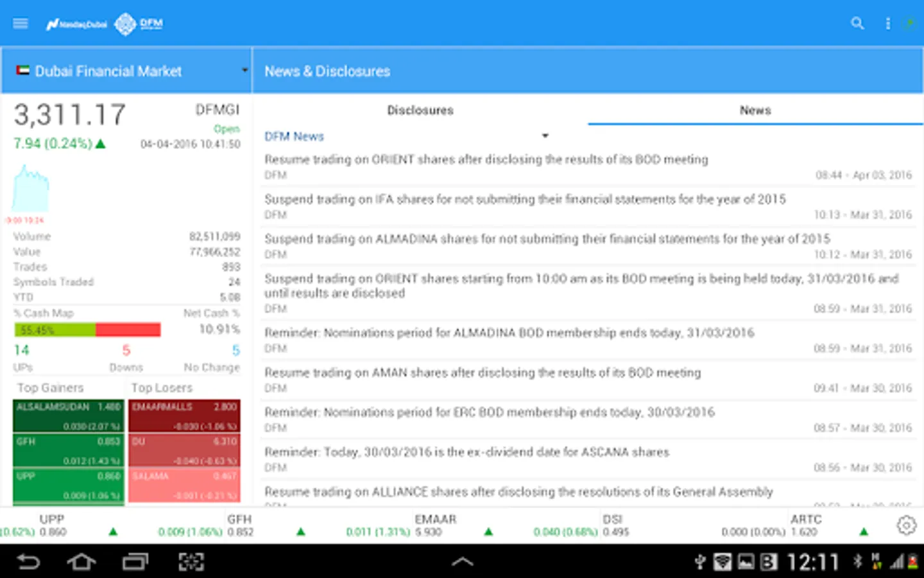Tap the DFMGI index value 3,311.17
The width and height of the screenshot is (924, 578).
pos(69,116)
